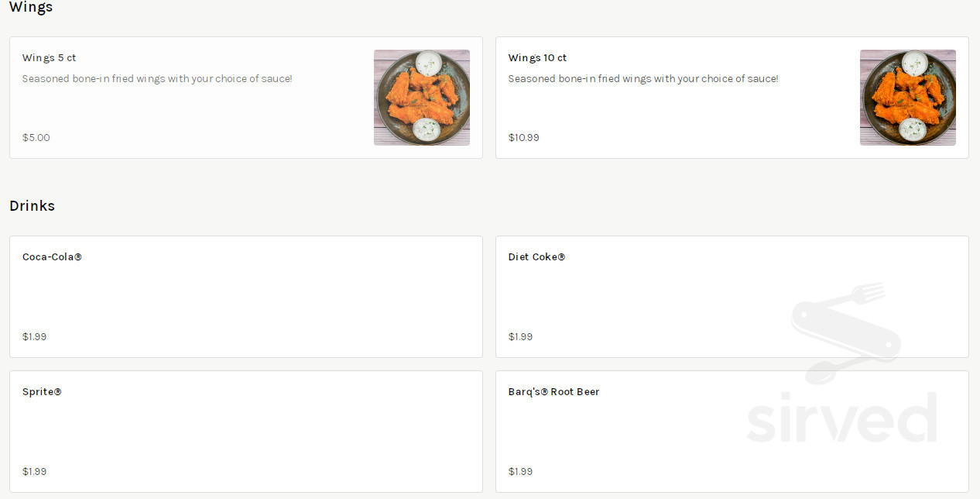Screen dimensions: 980x499
Task: Click the Barq's Root Beer $1.99 price
Action: pyautogui.click(x=520, y=472)
